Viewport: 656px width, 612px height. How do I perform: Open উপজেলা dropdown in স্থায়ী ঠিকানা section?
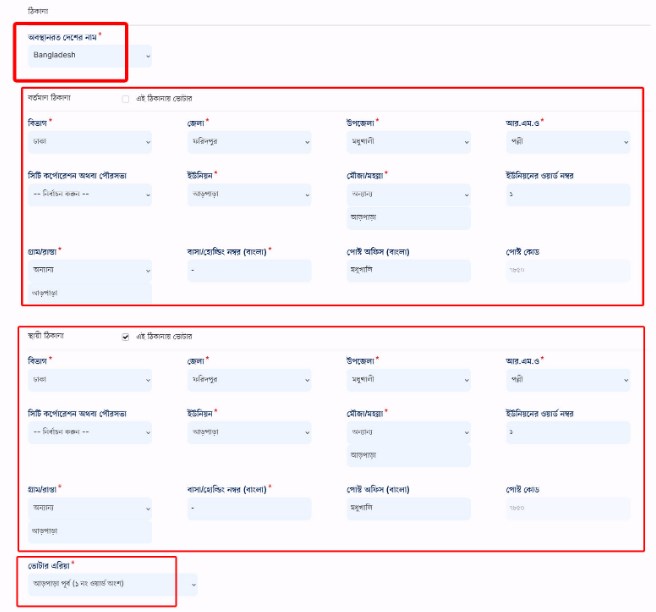click(x=408, y=380)
